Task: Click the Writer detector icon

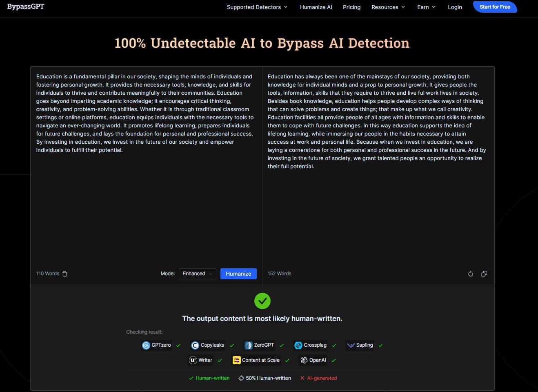Action: click(193, 360)
